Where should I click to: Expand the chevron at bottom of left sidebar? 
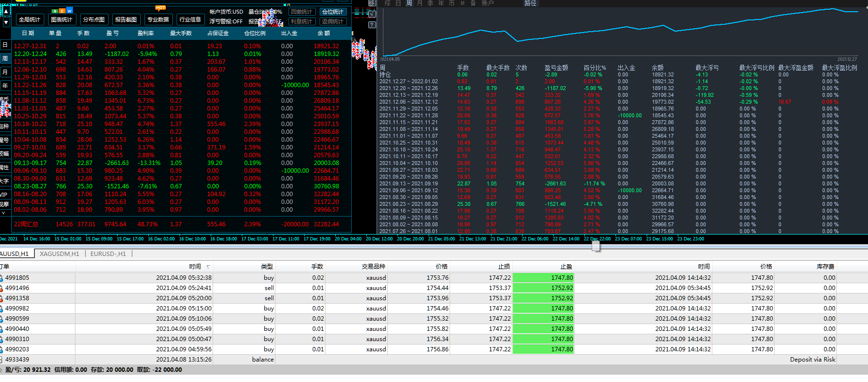point(4,213)
